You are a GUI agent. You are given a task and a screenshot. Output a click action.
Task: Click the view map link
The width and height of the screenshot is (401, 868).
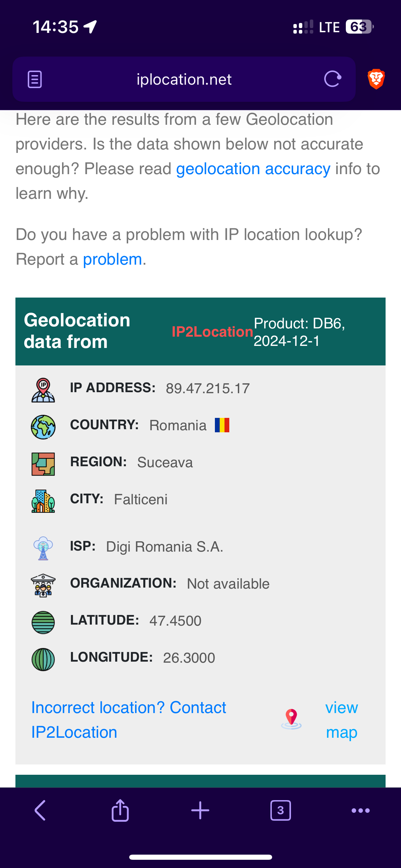point(341,720)
